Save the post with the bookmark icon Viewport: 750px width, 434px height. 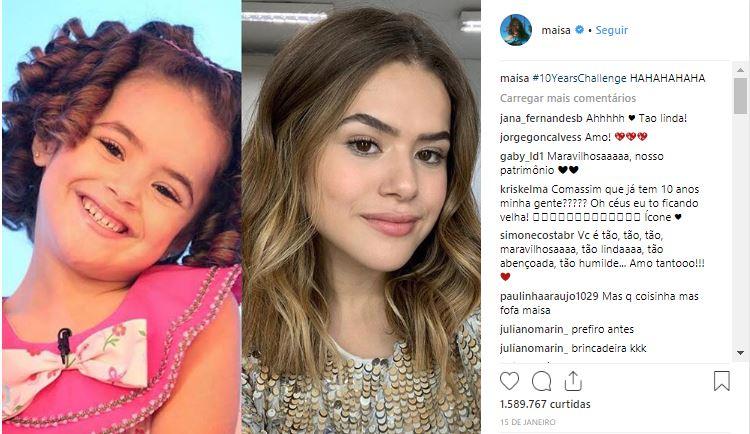[x=721, y=381]
